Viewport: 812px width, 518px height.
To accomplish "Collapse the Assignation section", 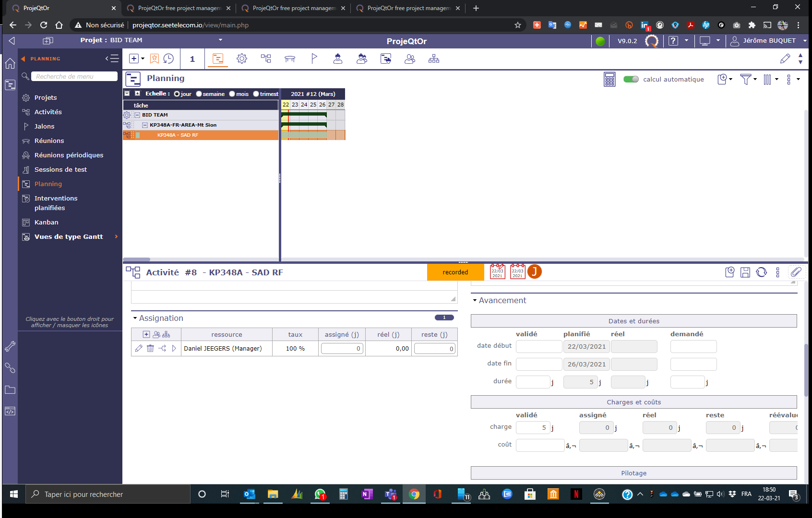I will click(x=135, y=318).
